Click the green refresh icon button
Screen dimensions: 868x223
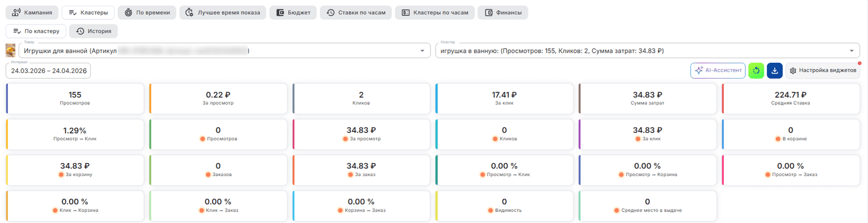coord(756,71)
